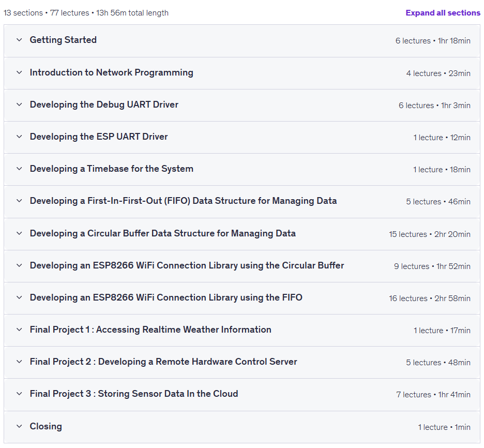Click '6 lectures • 1hr 18min' duration text

433,41
